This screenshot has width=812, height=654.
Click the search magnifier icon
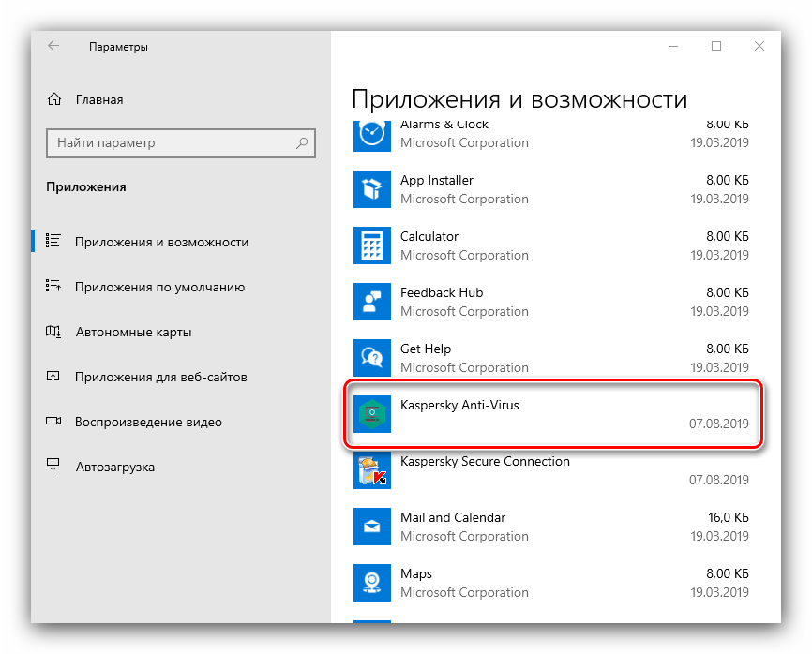tap(302, 143)
